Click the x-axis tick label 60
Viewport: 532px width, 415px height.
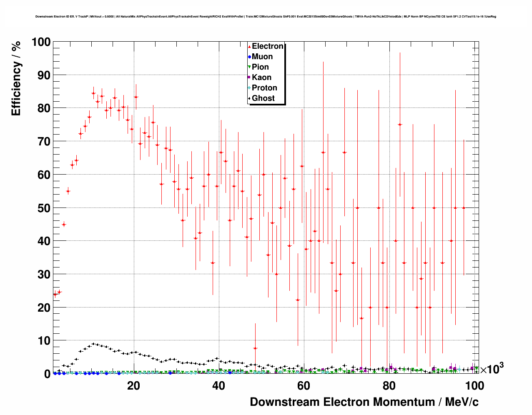tap(304, 386)
